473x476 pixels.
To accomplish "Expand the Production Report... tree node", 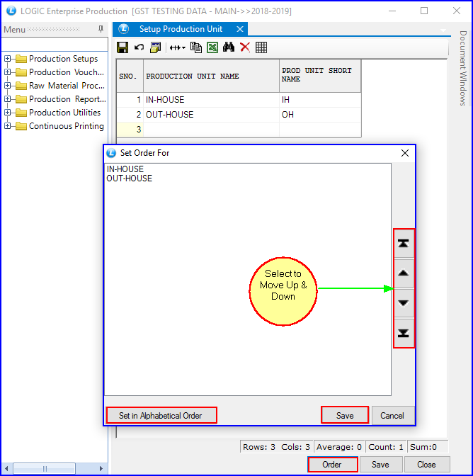I will (8, 99).
